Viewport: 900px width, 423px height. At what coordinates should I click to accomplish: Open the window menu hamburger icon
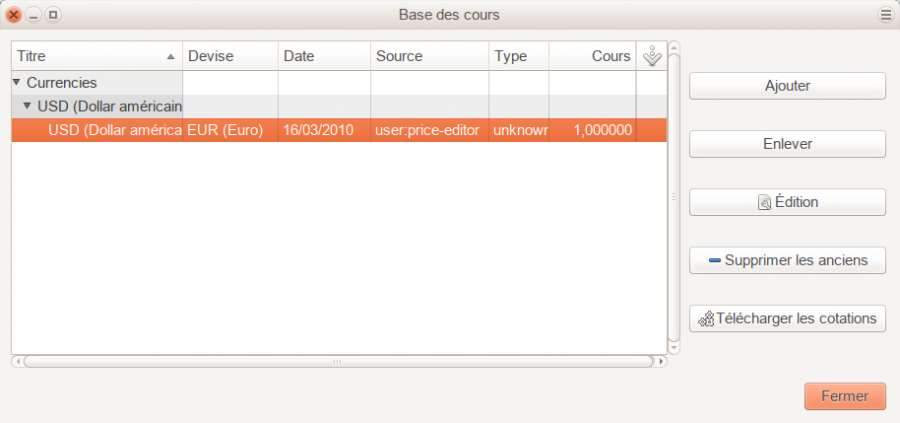pyautogui.click(x=885, y=15)
